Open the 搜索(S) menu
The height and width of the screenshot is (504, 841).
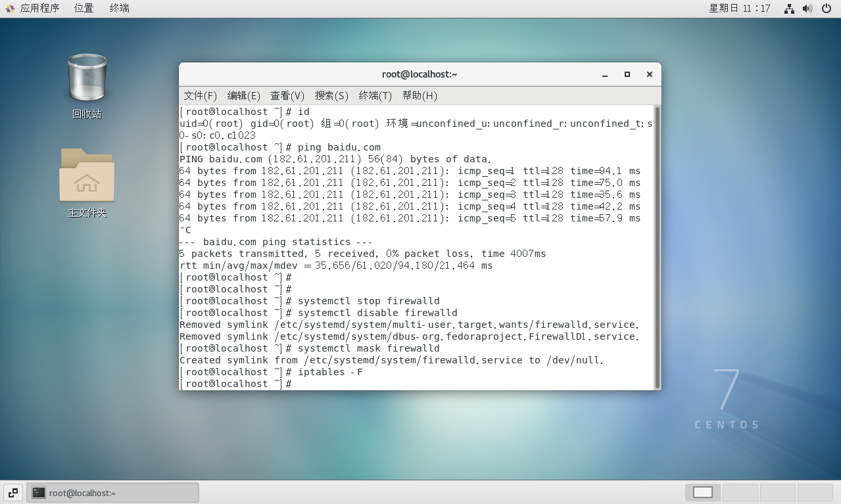[331, 95]
